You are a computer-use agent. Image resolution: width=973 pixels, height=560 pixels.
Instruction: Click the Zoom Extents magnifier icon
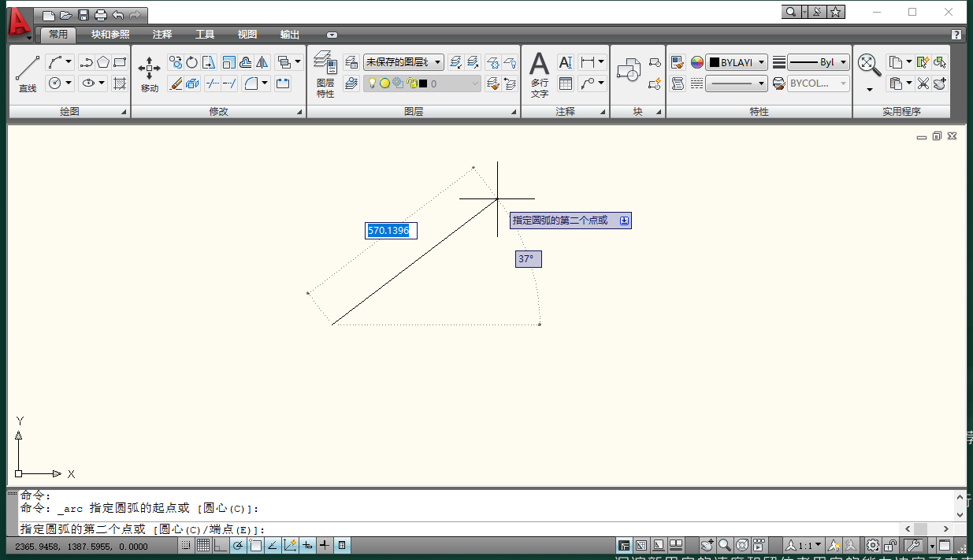(869, 65)
